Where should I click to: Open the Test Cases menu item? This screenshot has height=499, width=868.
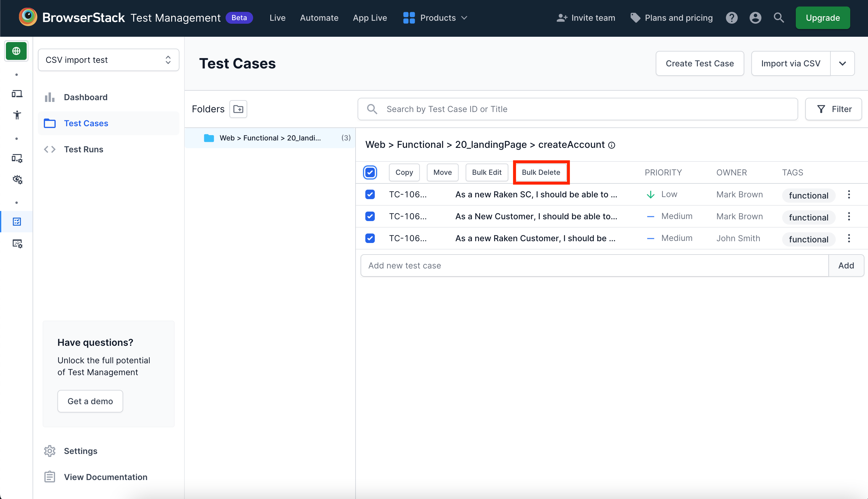click(86, 123)
